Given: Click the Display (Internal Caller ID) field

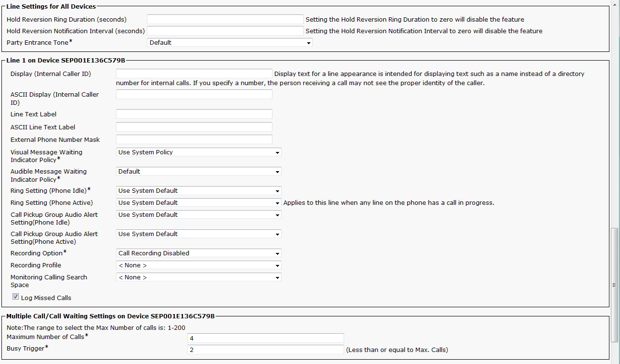Looking at the screenshot, I should click(x=194, y=74).
